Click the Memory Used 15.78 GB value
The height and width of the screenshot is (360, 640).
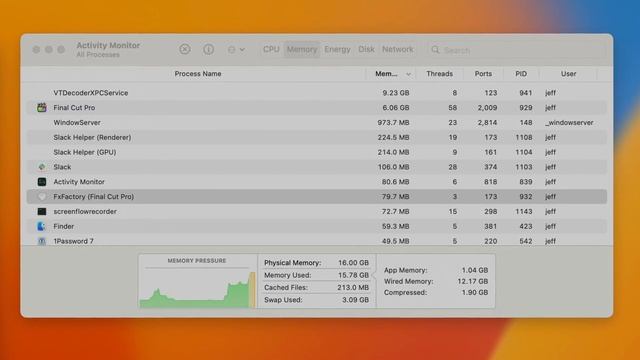[x=353, y=275]
